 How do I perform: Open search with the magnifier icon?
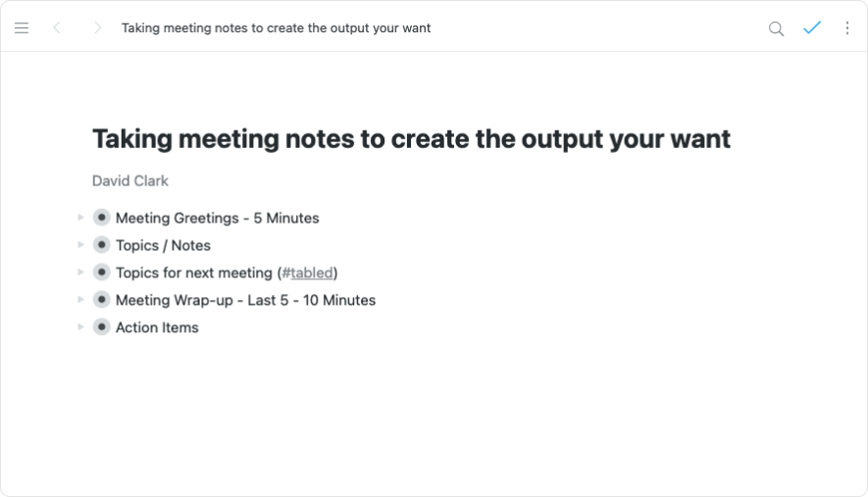[x=776, y=28]
